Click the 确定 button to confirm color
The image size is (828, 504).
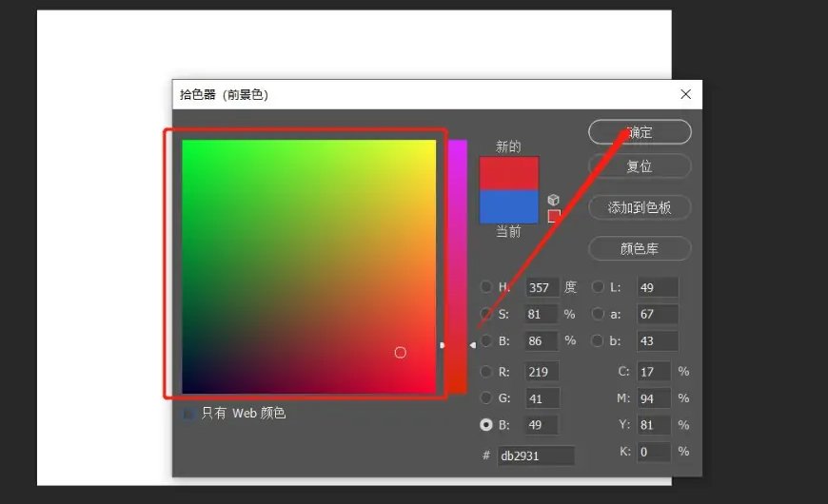click(640, 132)
